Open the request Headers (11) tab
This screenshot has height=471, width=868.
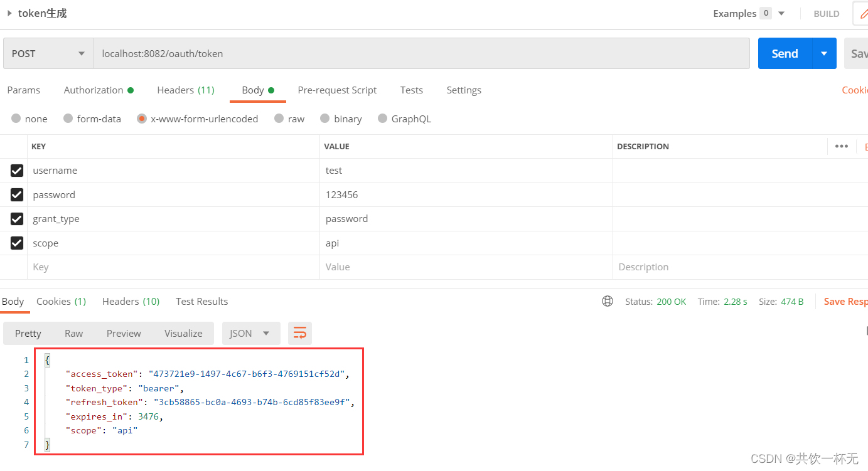pos(186,90)
